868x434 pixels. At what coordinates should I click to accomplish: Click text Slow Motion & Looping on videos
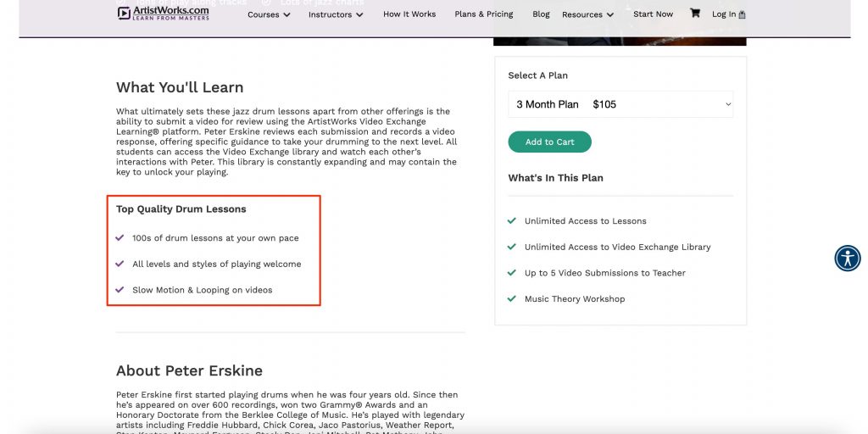(202, 290)
